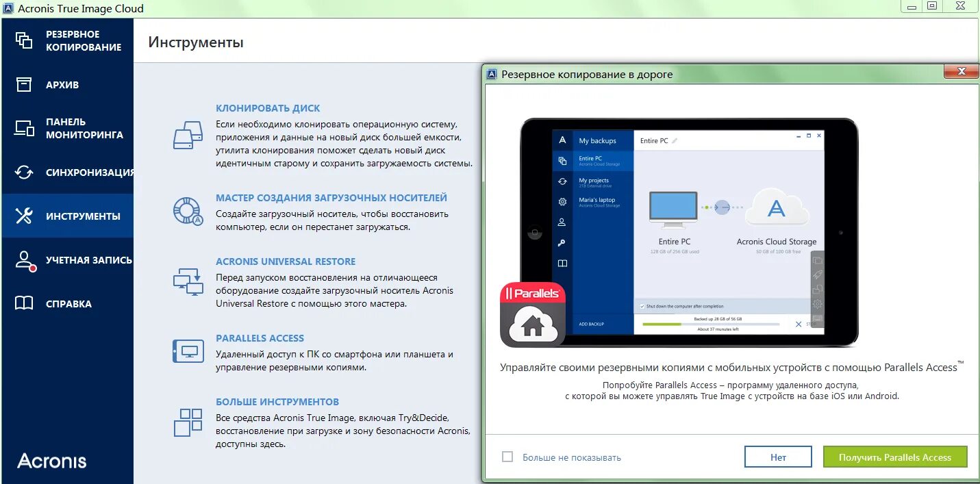Click the Synchronization arrows icon in sidebar
This screenshot has height=484, width=980.
tap(24, 172)
